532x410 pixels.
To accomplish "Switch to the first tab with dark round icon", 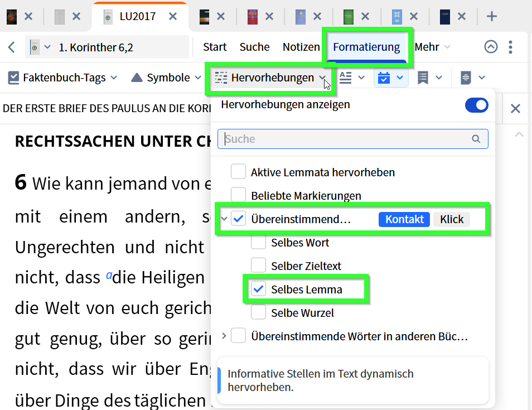I will pos(12,16).
